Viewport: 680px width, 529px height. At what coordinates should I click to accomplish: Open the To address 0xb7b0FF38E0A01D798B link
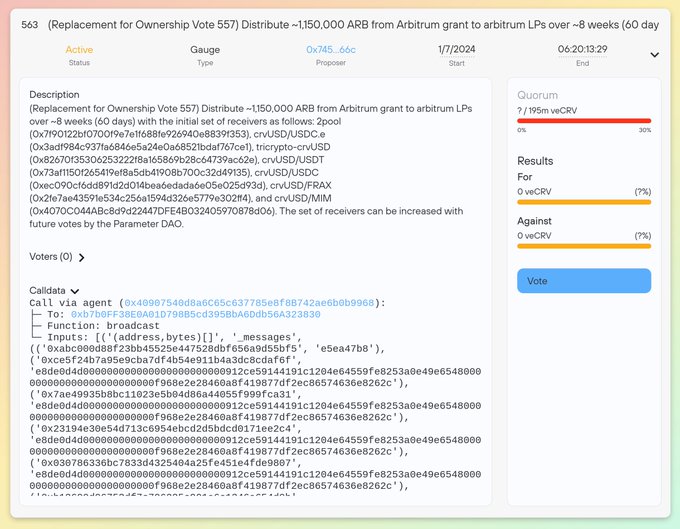point(196,314)
